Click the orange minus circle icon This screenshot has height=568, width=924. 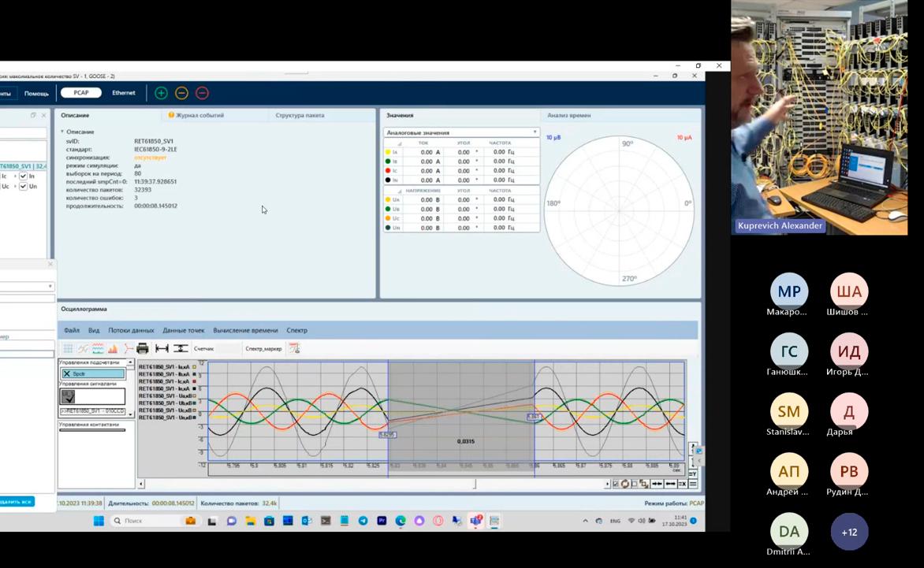[181, 93]
